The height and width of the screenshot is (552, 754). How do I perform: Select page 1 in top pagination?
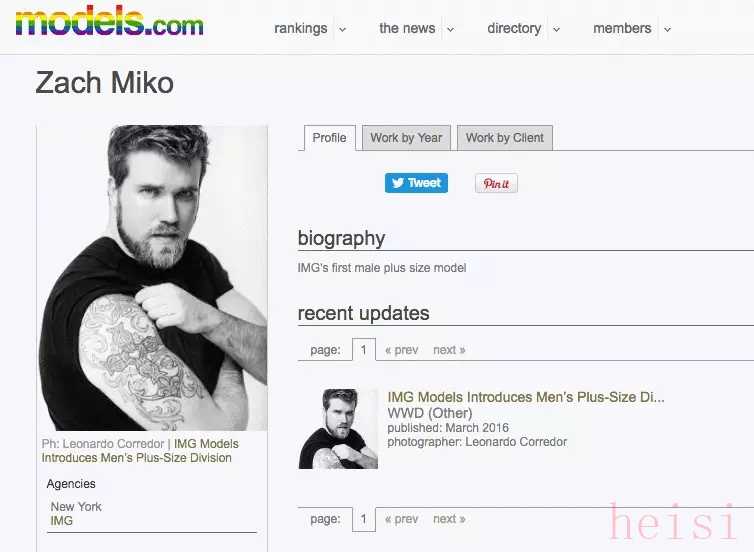tap(364, 350)
